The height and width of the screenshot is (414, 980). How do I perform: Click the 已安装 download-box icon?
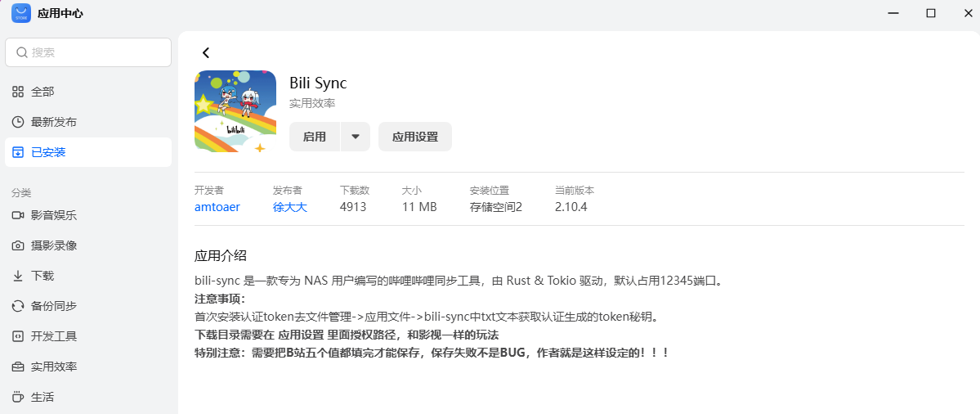point(18,152)
